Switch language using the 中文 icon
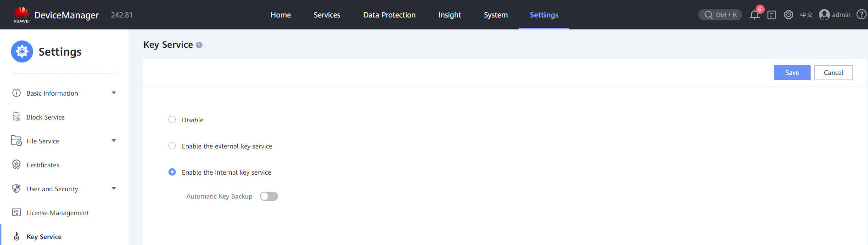This screenshot has height=245, width=868. pyautogui.click(x=806, y=15)
